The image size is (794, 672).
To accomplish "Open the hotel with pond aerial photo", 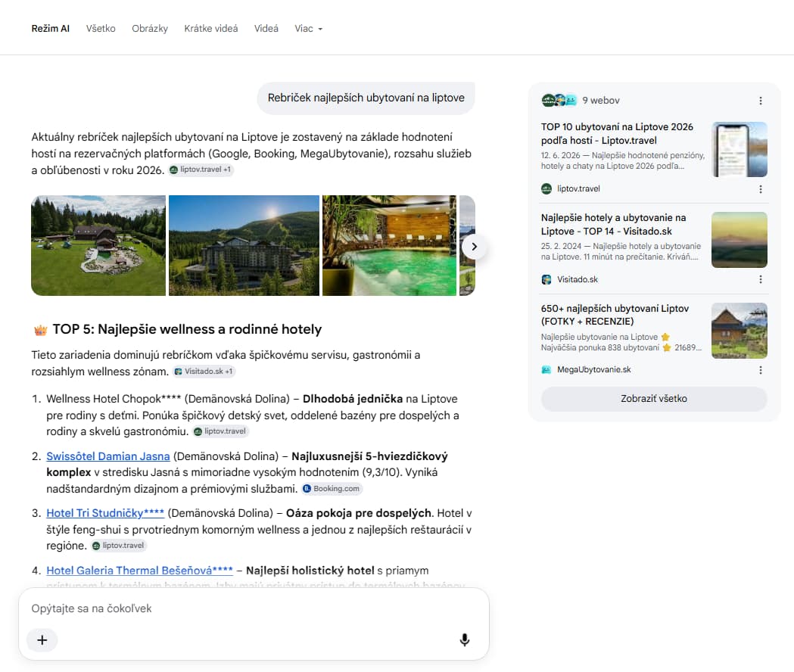I will point(98,246).
